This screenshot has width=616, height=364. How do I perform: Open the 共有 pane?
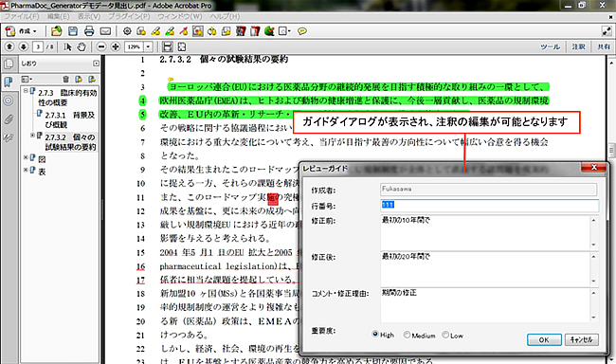[604, 46]
